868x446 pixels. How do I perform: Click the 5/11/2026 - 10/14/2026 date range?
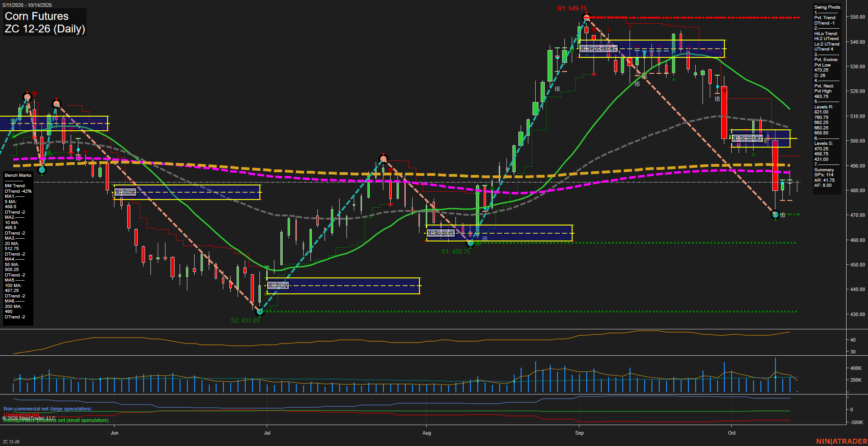click(27, 5)
